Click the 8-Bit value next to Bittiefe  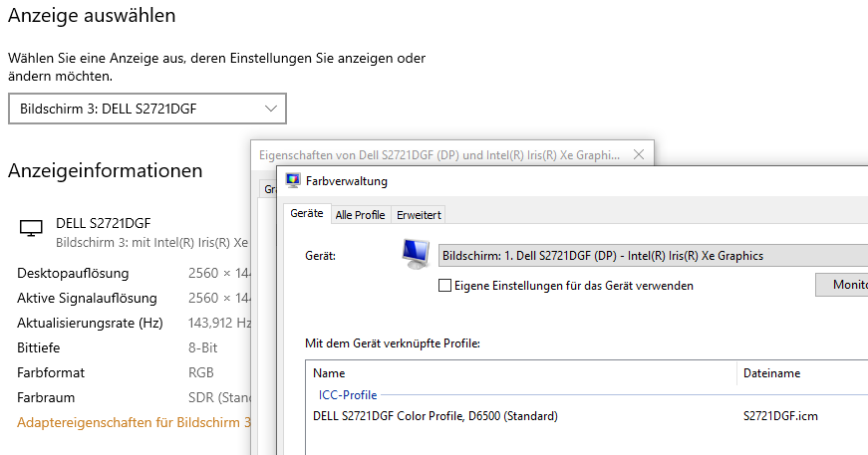click(202, 347)
